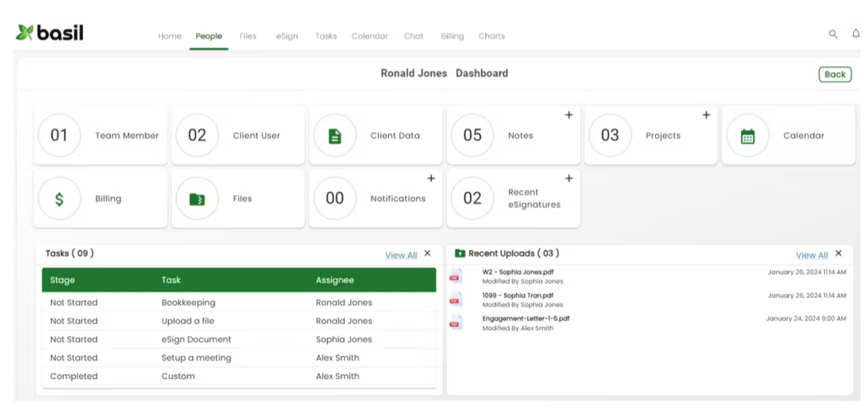Click View All in Recent Uploads
Viewport: 868px width, 412px height.
coord(811,255)
